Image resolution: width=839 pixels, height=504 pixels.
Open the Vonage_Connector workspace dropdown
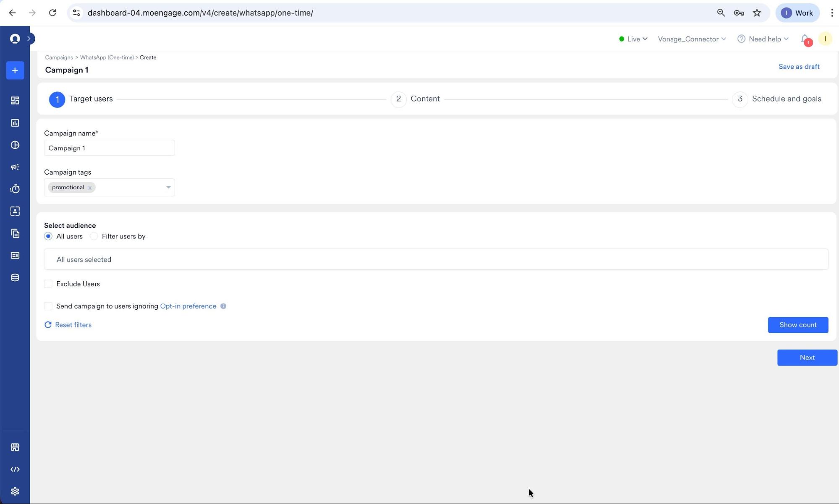[x=692, y=39]
